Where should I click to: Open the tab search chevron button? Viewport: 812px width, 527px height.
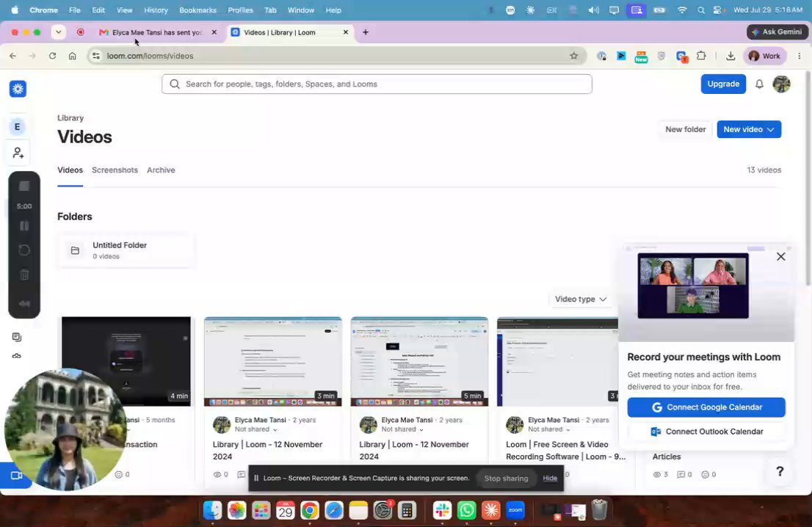[x=59, y=32]
